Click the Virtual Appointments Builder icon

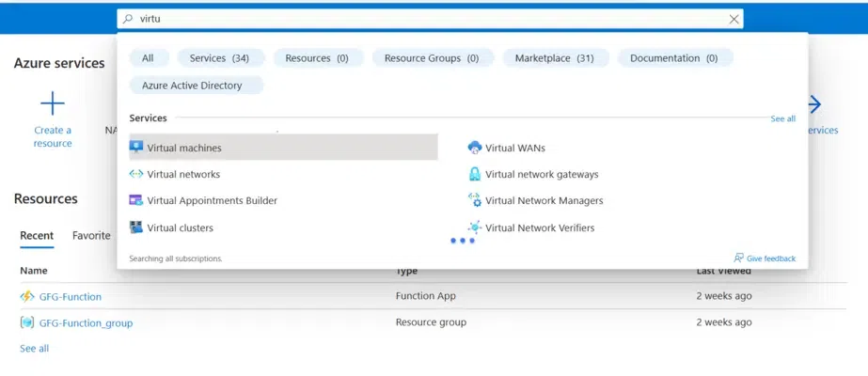click(x=136, y=200)
